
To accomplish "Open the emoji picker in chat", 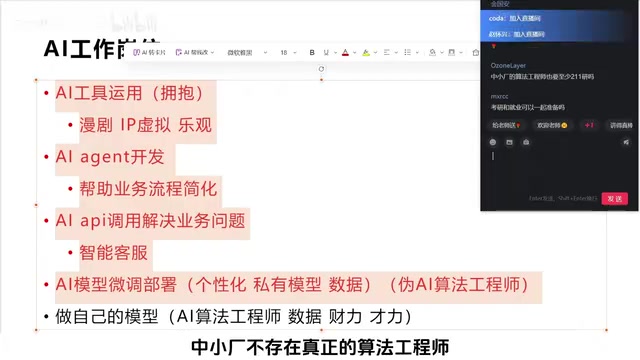I will click(493, 142).
